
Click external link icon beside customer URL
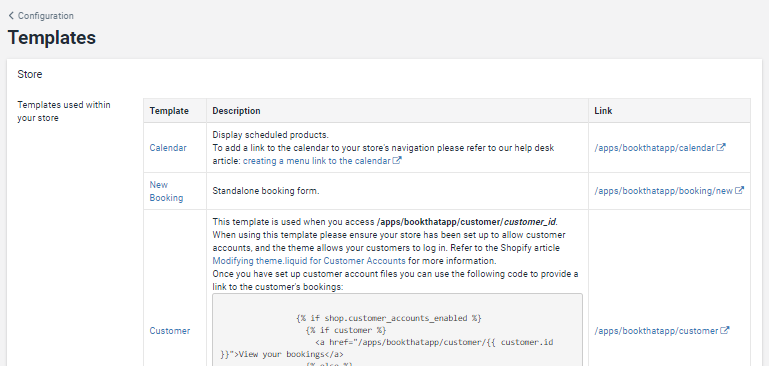point(724,330)
